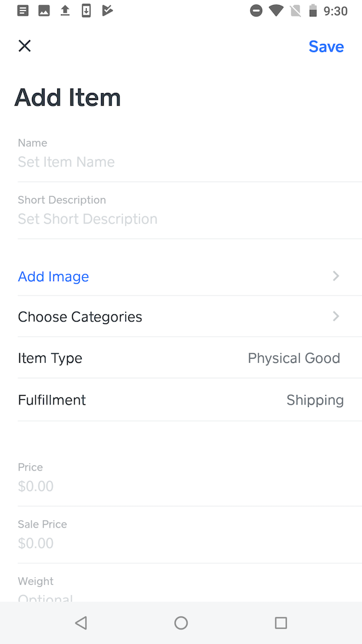Open Recents with the square navigation button

click(281, 623)
